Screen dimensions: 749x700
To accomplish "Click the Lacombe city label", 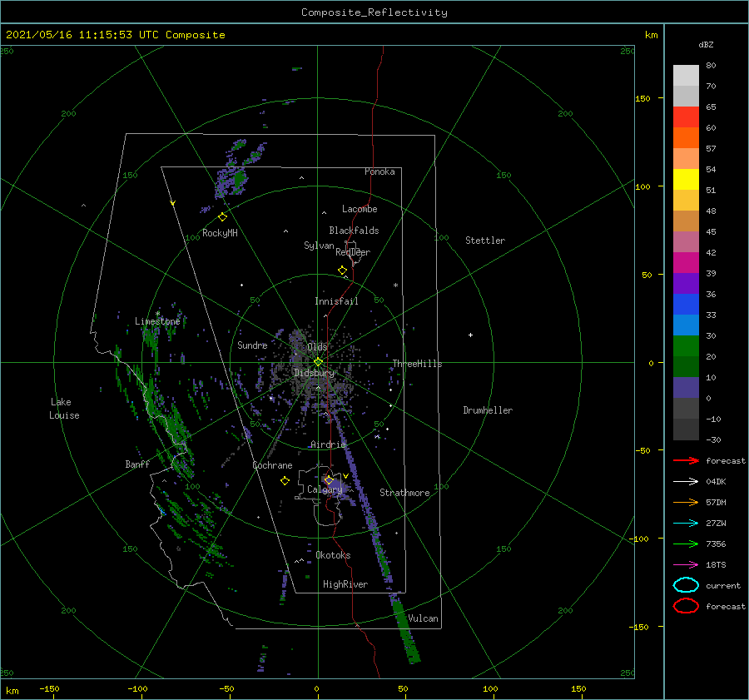I will click(360, 209).
